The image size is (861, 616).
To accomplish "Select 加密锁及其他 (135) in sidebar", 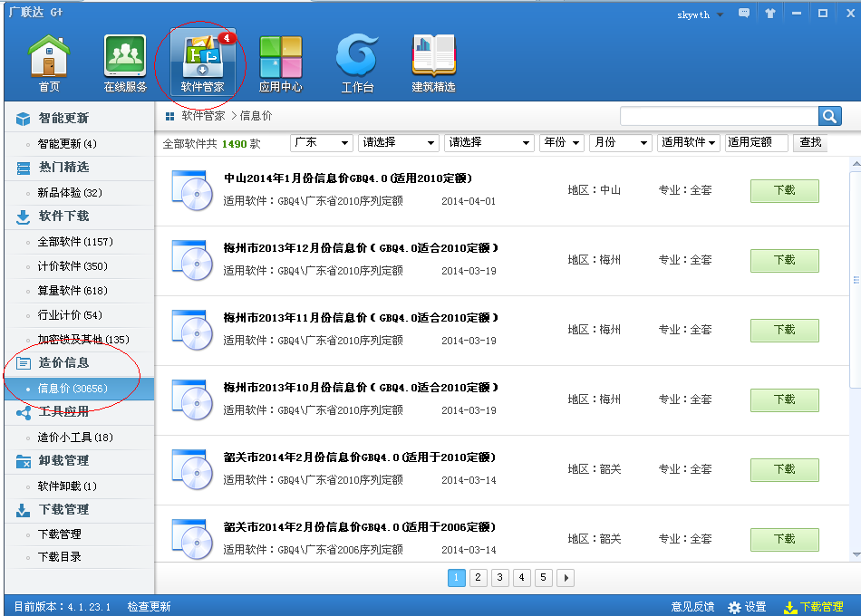I will click(83, 340).
